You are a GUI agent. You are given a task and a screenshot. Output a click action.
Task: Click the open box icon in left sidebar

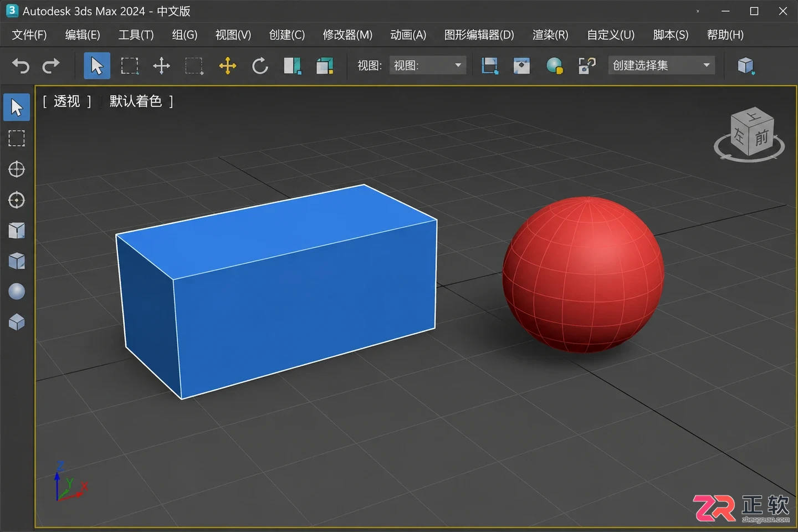(x=17, y=230)
